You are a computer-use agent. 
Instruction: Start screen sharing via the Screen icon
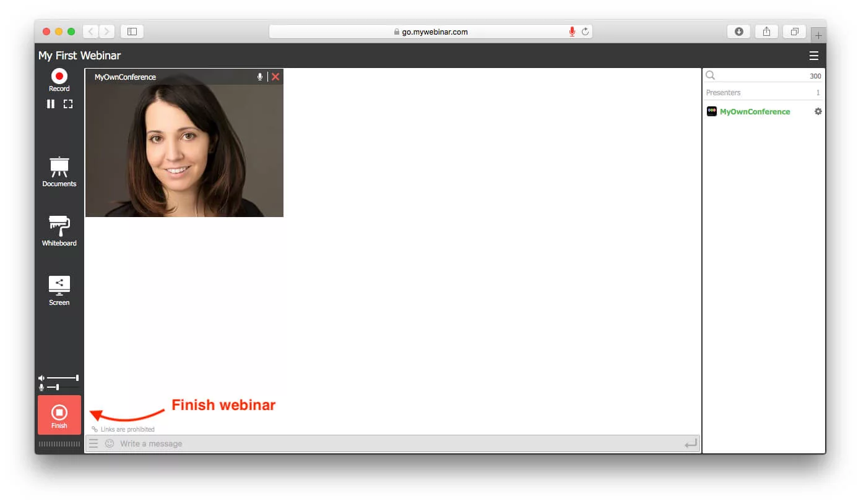tap(59, 289)
